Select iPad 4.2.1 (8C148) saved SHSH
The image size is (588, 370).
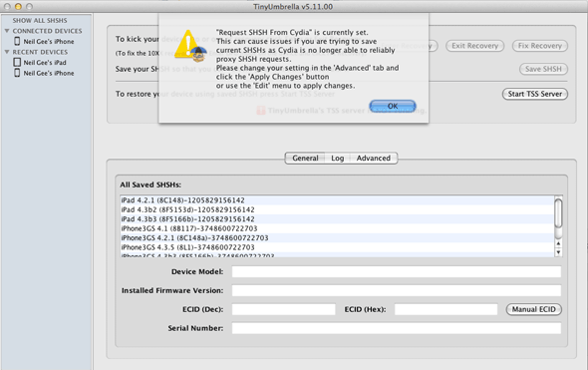(337, 200)
